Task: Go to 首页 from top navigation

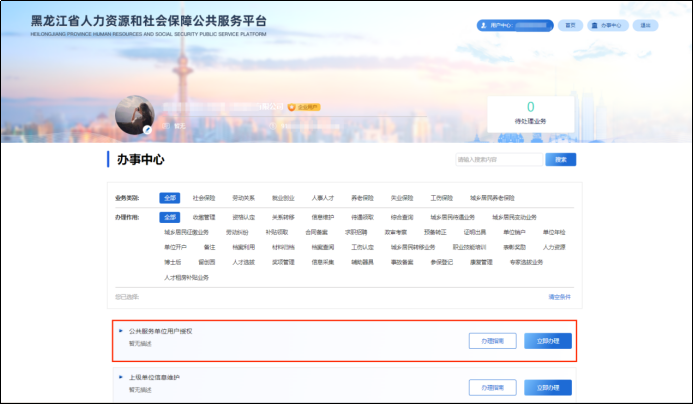Action: click(570, 25)
